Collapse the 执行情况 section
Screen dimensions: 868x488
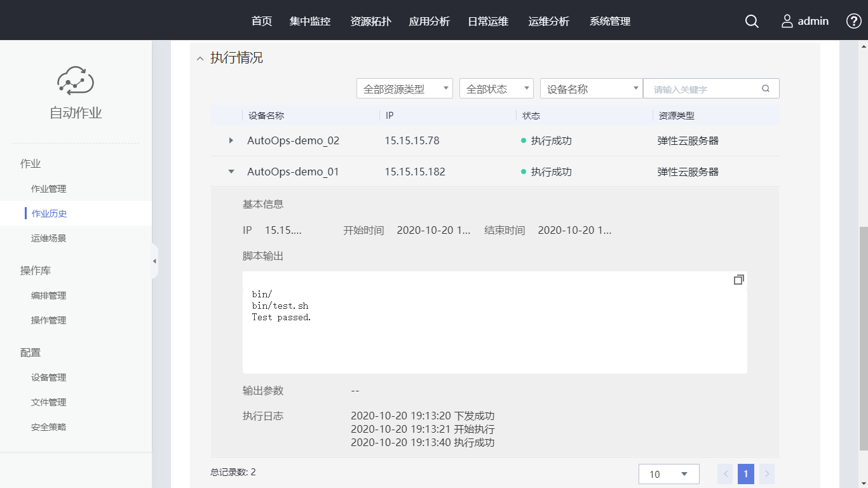coord(200,58)
